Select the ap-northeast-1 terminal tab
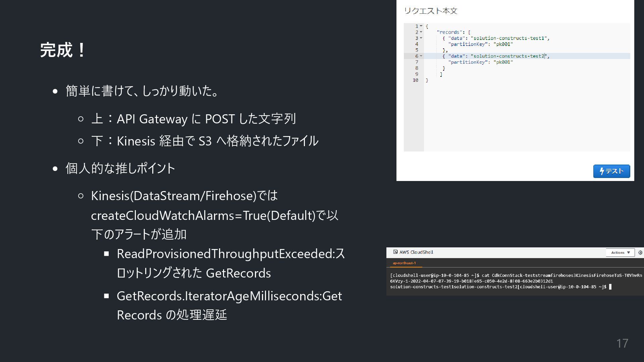This screenshot has height=362, width=644. click(404, 263)
